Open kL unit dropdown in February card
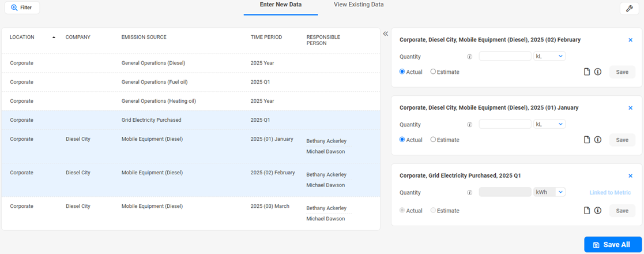The image size is (644, 254). coord(549,56)
